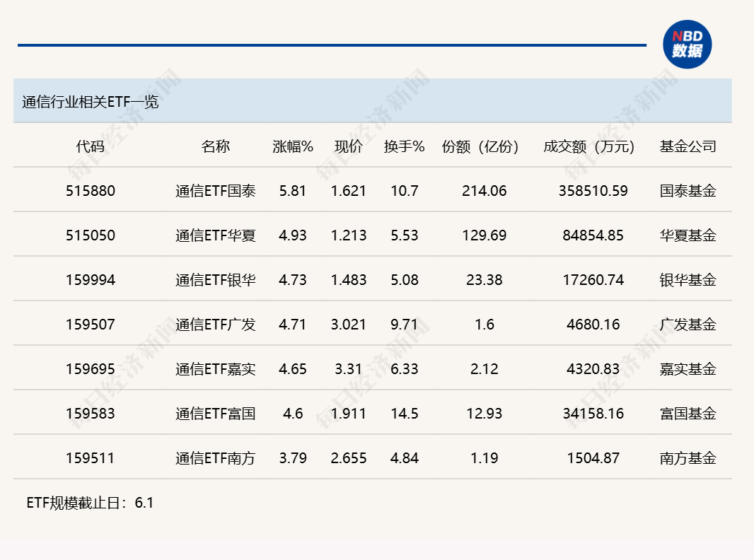Image resolution: width=754 pixels, height=560 pixels.
Task: Select 华夏基金 company cell
Action: (x=688, y=235)
